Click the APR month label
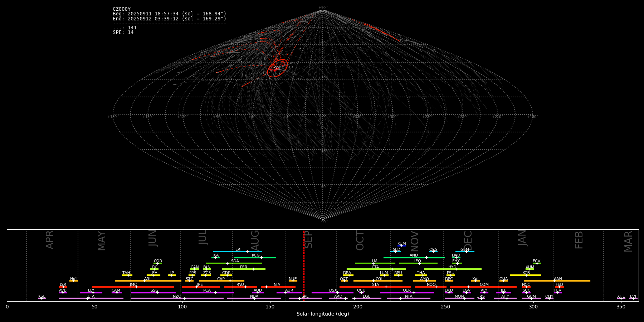 click(50, 239)
